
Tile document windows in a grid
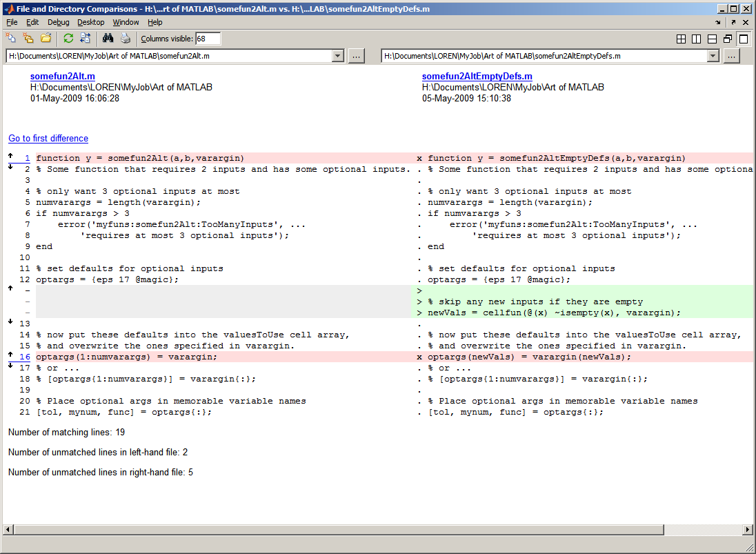(x=681, y=39)
